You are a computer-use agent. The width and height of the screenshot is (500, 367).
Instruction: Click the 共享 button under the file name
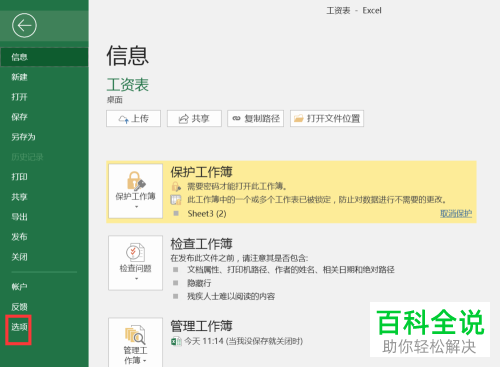[x=194, y=118]
